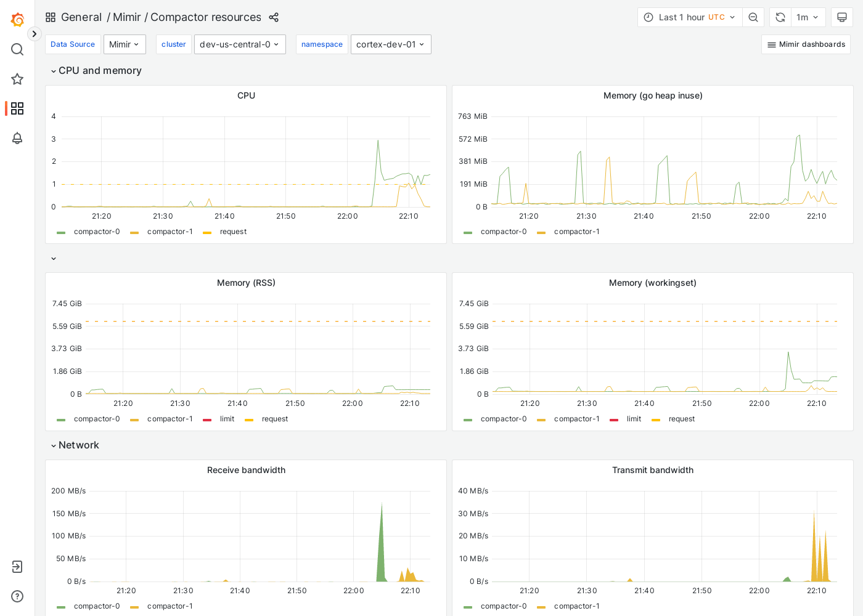Open the Starred dashboards star icon

coord(17,79)
